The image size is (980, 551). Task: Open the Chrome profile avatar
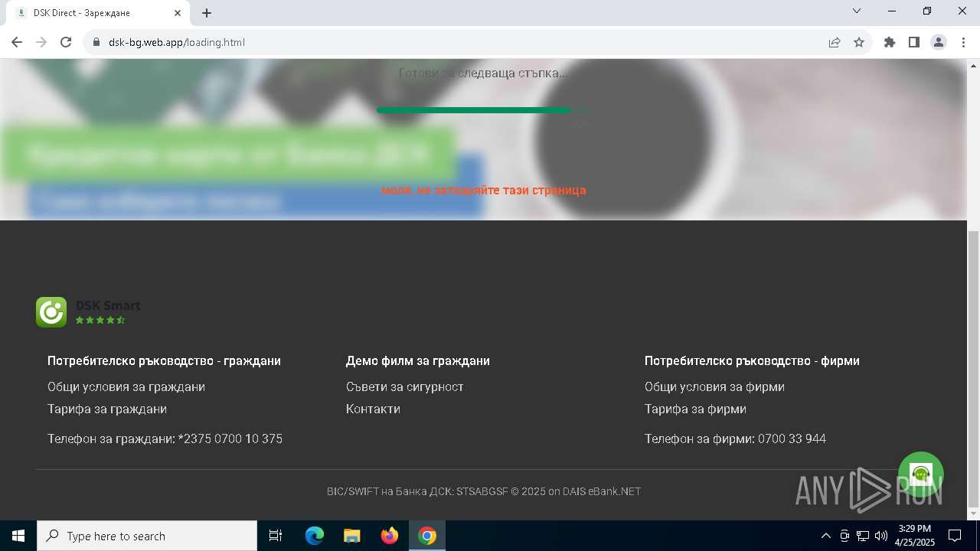939,42
